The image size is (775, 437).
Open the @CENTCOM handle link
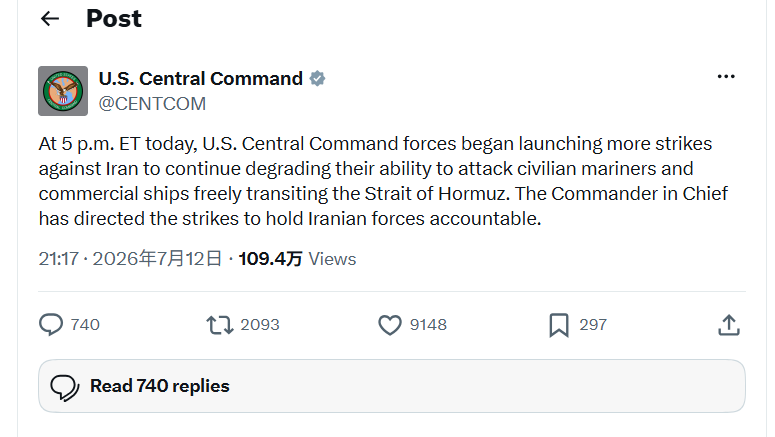152,104
